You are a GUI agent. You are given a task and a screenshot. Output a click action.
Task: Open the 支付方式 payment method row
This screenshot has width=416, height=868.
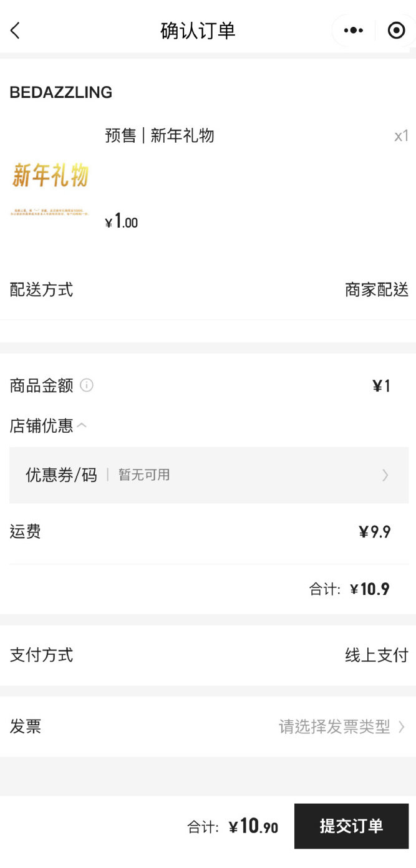[208, 655]
